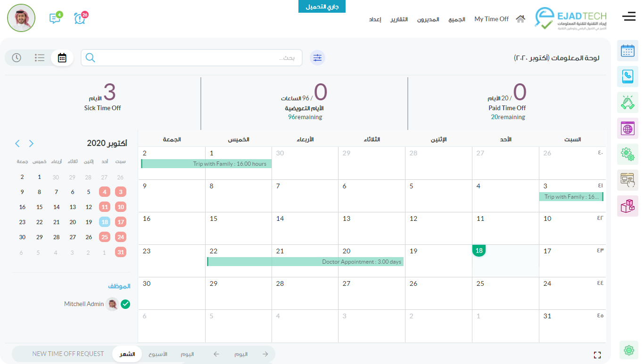Uncheck Mitchell Admin employee filter
The height and width of the screenshot is (364, 644).
click(x=125, y=304)
